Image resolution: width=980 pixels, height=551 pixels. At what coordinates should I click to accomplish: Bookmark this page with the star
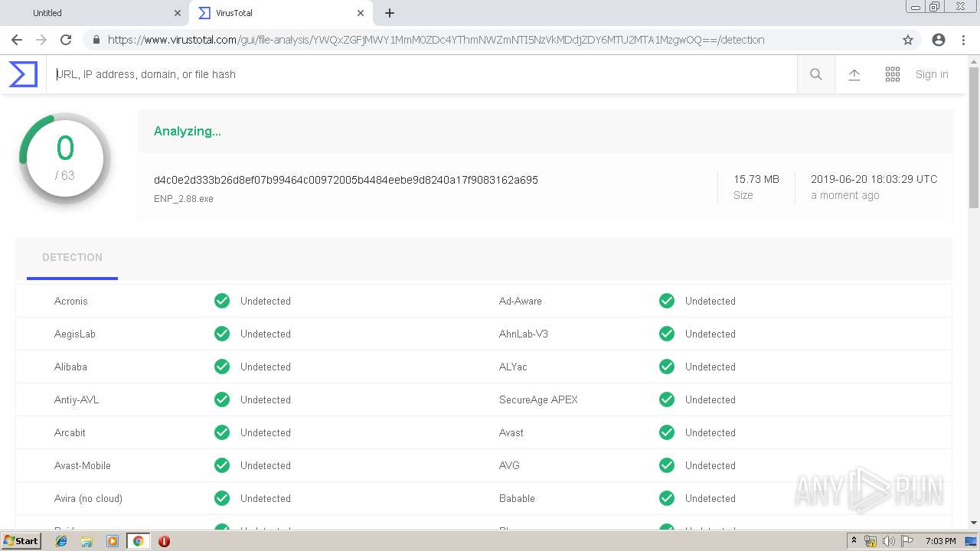[x=908, y=40]
